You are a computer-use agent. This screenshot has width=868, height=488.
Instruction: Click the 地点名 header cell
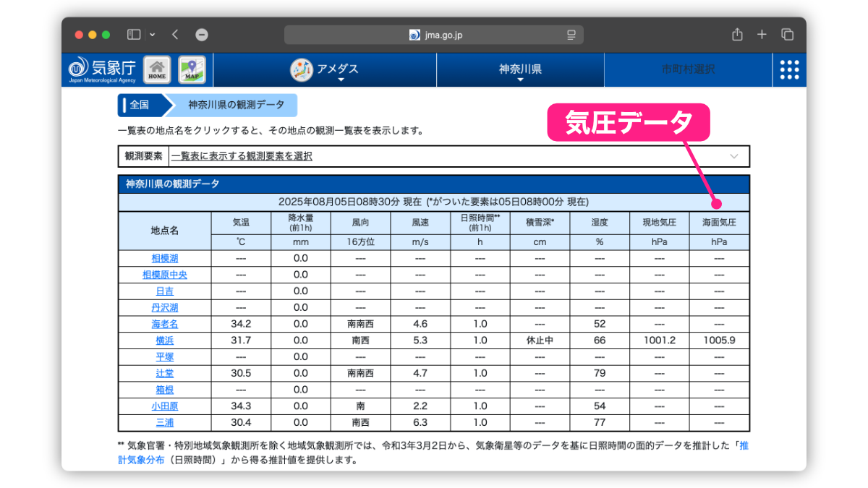pos(165,231)
